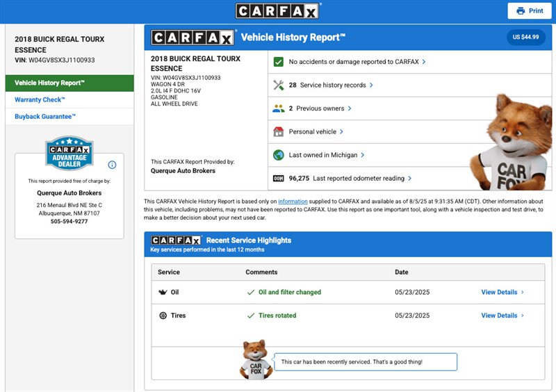Viewport: 556px width, 392px height.
Task: Expand the Last owned in Michigan chevron
Action: click(x=362, y=155)
